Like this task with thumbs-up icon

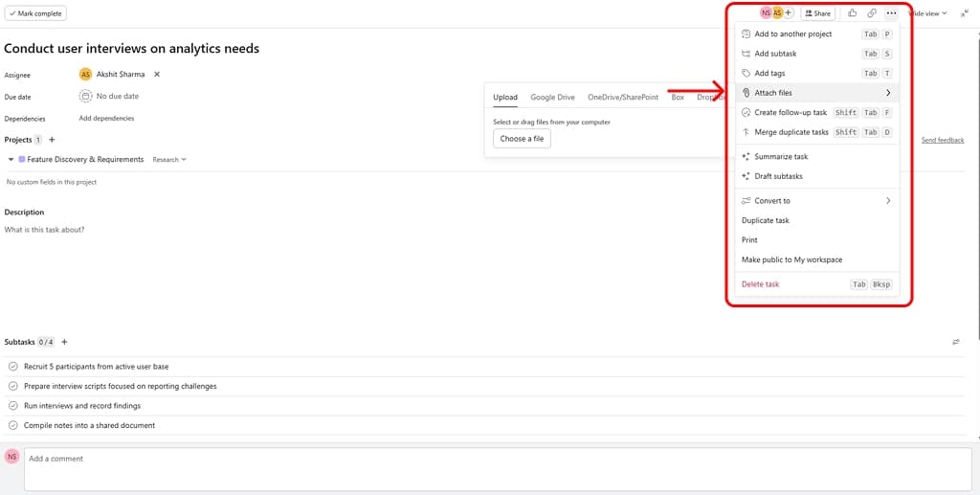pos(853,13)
